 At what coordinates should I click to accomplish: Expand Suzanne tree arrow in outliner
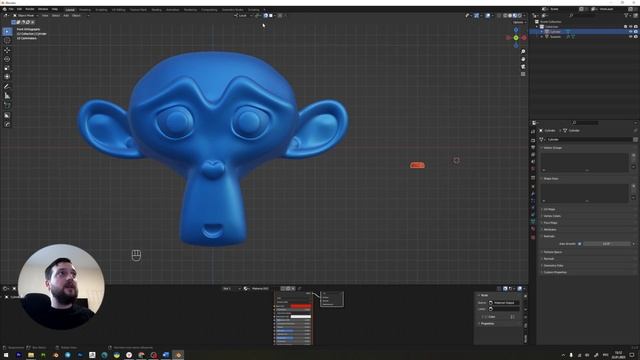point(542,36)
